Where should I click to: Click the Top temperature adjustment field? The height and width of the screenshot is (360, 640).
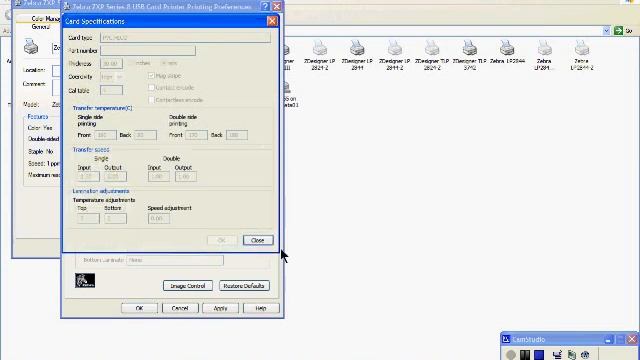click(88, 218)
